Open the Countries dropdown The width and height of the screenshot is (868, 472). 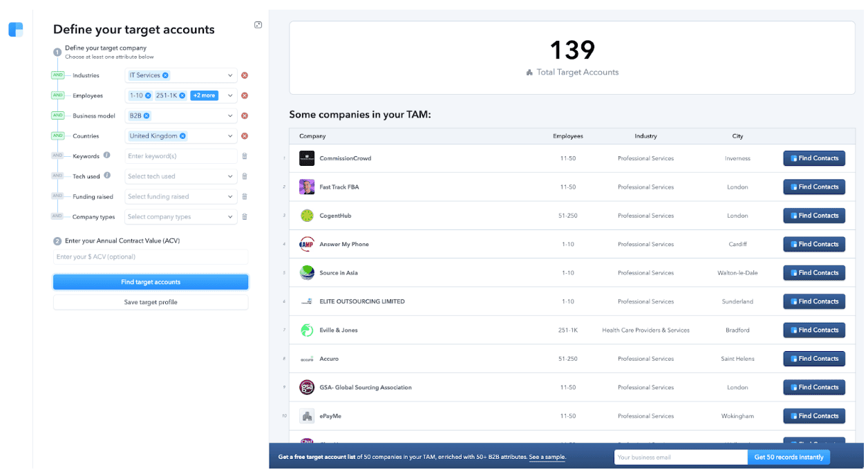click(x=229, y=135)
